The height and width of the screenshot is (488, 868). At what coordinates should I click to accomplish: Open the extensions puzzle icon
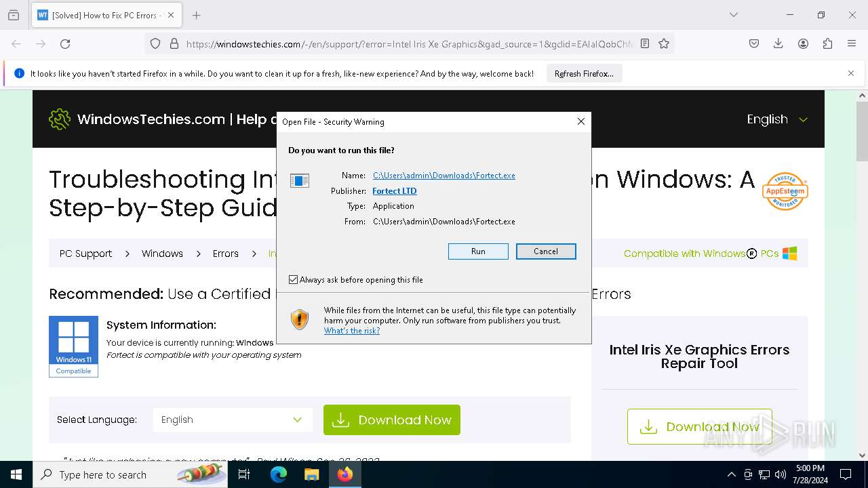click(x=827, y=43)
